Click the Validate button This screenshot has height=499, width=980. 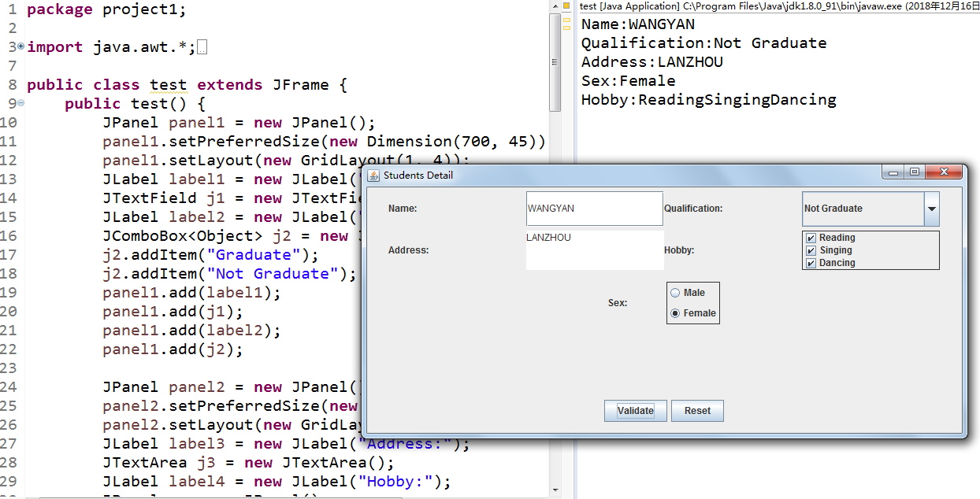click(x=636, y=411)
